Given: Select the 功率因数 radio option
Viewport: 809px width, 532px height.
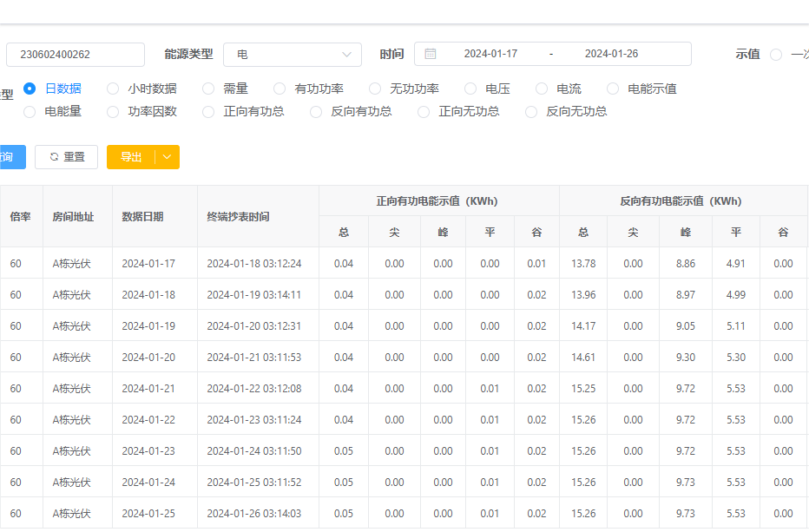Looking at the screenshot, I should tap(113, 111).
